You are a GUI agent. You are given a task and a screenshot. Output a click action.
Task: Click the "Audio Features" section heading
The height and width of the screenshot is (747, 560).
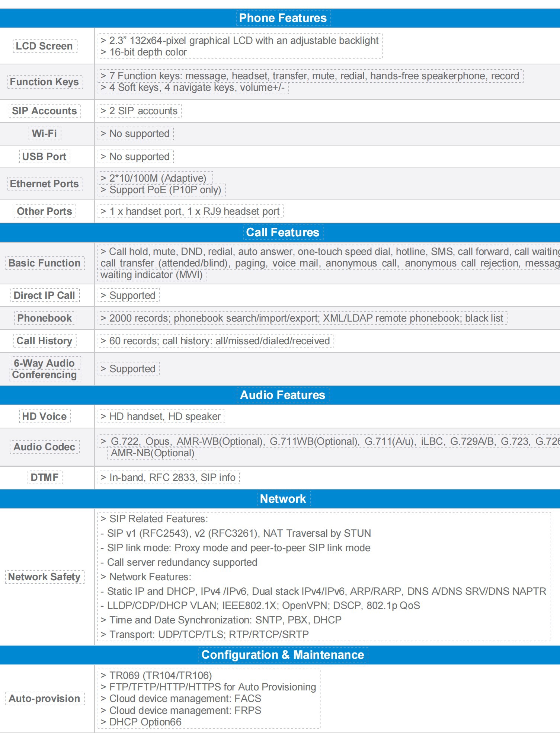pos(283,395)
